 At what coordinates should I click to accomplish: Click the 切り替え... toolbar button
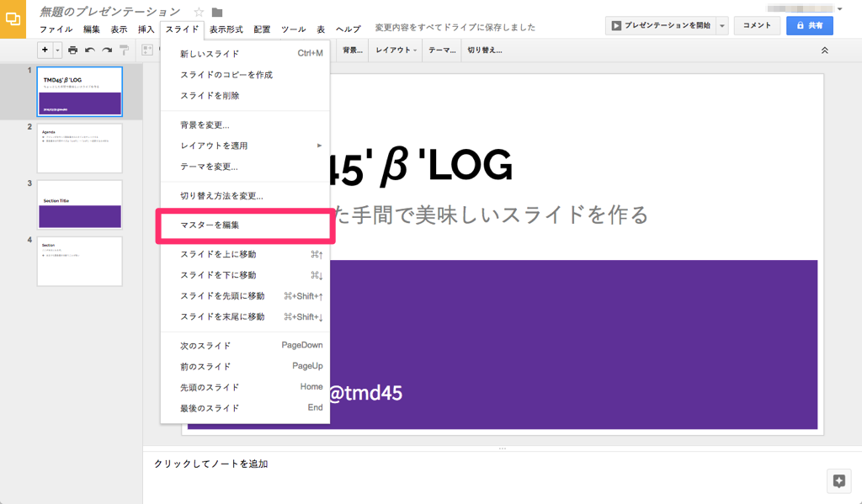[484, 50]
